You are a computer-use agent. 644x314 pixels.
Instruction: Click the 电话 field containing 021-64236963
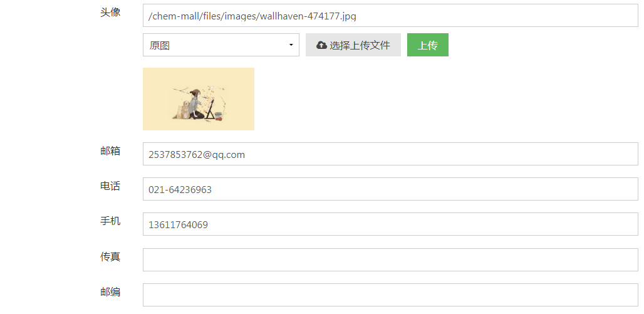click(x=390, y=189)
